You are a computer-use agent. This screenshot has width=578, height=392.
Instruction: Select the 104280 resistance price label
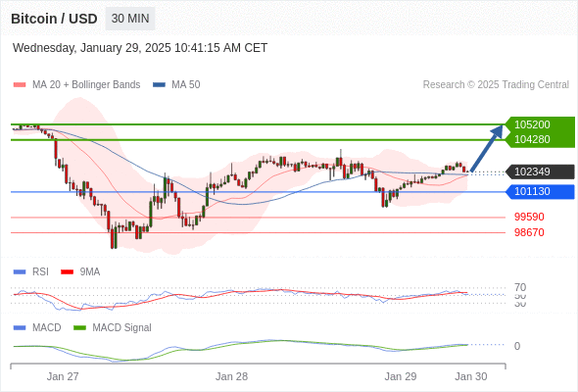(532, 139)
